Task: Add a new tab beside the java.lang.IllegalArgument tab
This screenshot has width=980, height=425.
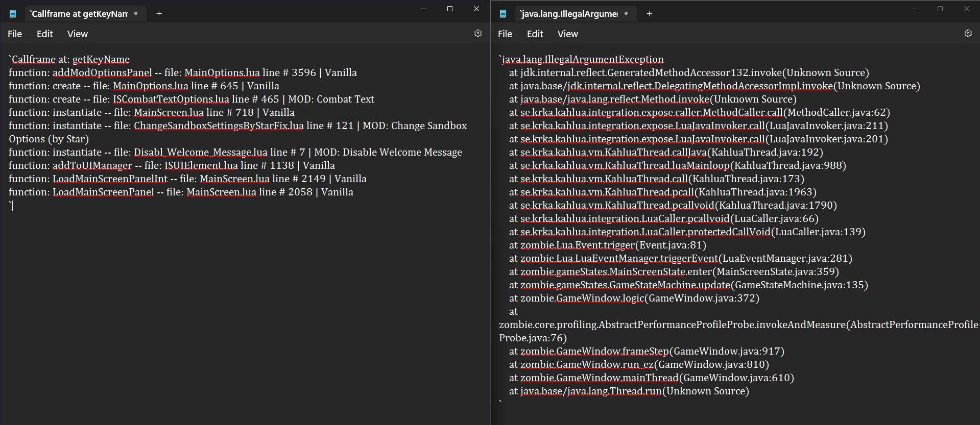Action: click(x=649, y=14)
